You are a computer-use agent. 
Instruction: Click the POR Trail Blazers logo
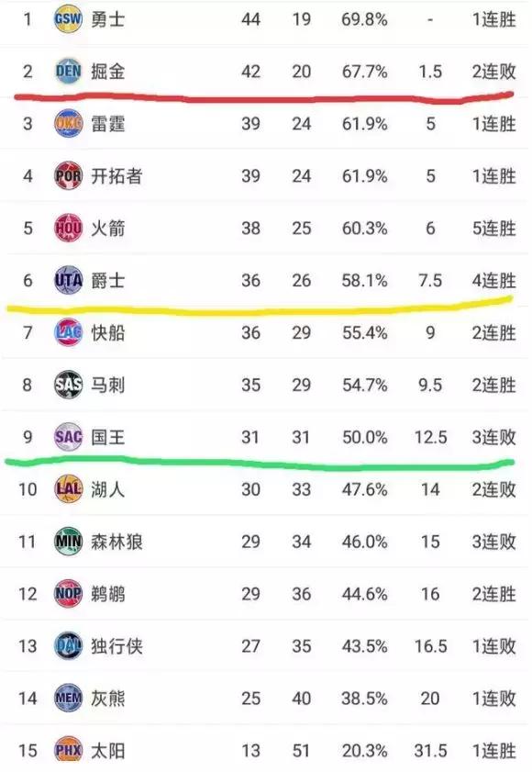point(68,175)
